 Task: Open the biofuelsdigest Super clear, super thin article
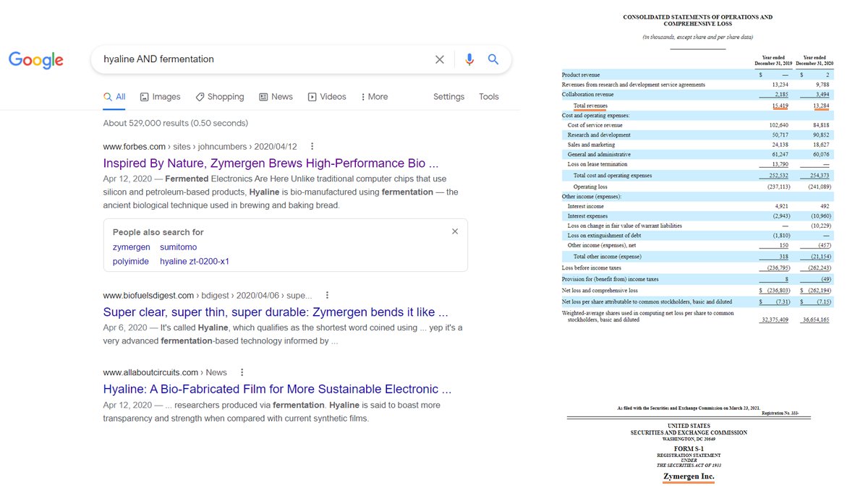(x=276, y=312)
